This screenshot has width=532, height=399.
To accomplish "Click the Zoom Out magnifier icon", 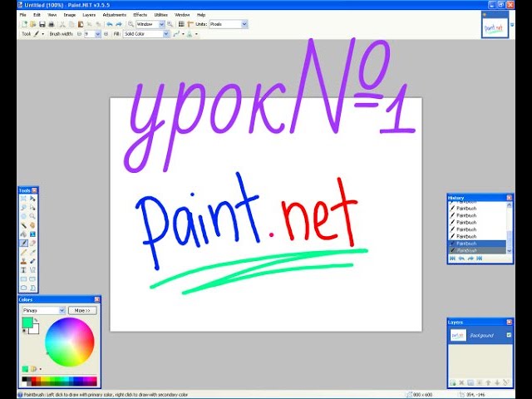I will click(131, 24).
